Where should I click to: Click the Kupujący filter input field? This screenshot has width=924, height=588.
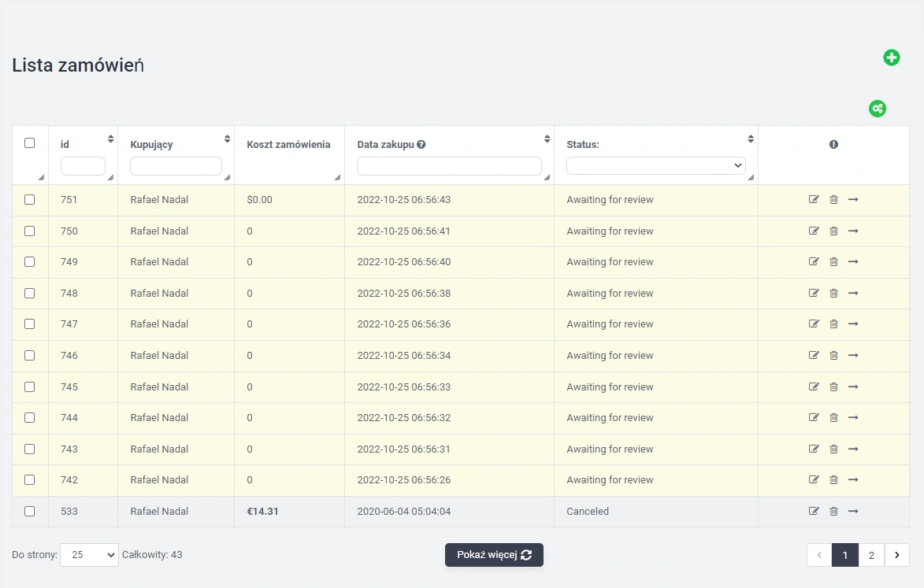tap(176, 166)
